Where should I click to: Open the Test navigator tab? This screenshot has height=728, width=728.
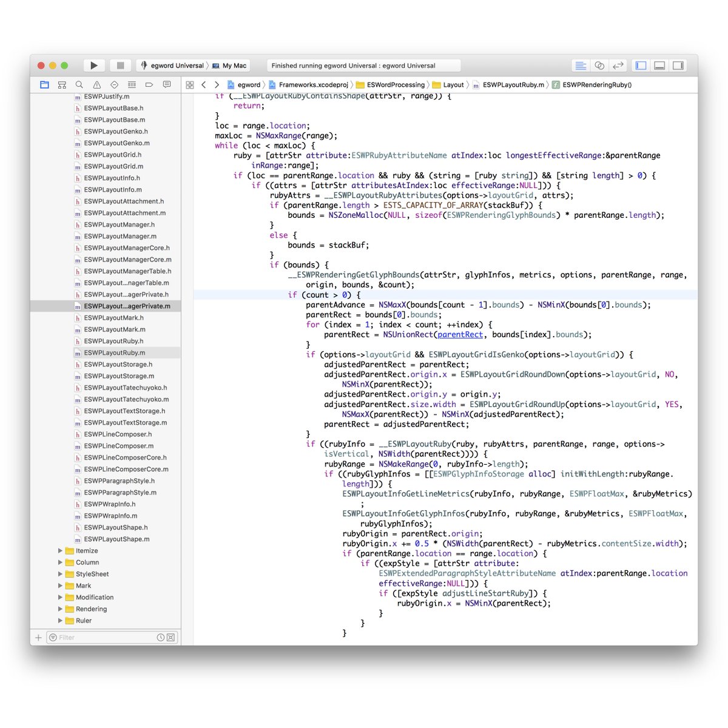tap(114, 85)
